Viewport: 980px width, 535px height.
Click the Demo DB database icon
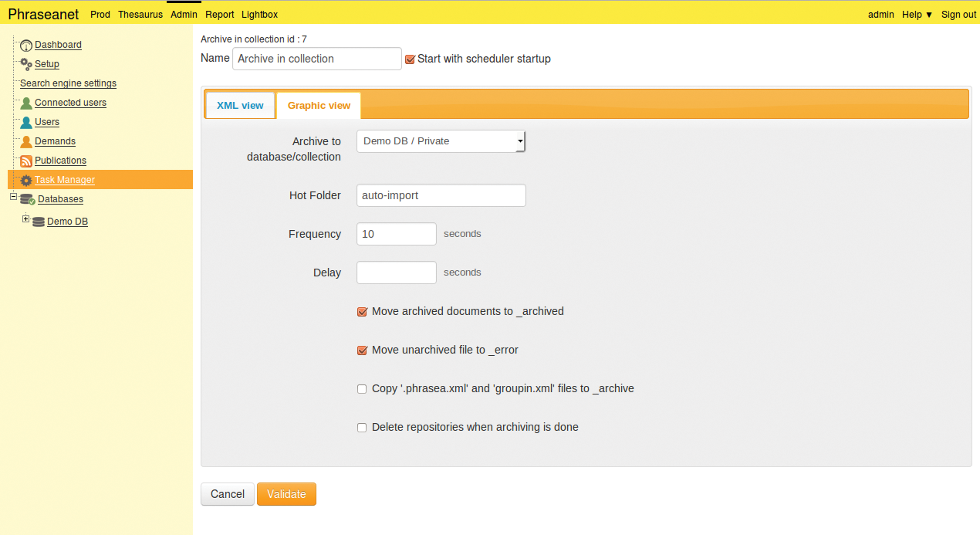[37, 222]
